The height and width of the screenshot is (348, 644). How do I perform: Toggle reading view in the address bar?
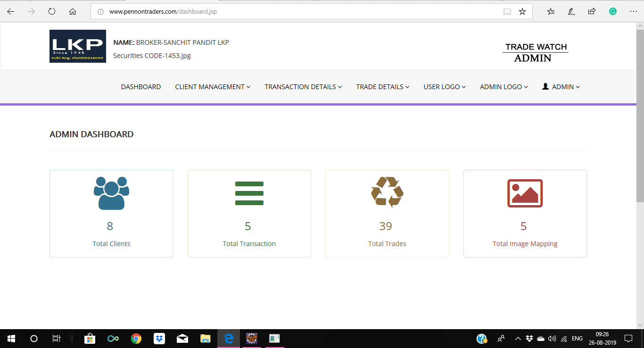pyautogui.click(x=507, y=12)
